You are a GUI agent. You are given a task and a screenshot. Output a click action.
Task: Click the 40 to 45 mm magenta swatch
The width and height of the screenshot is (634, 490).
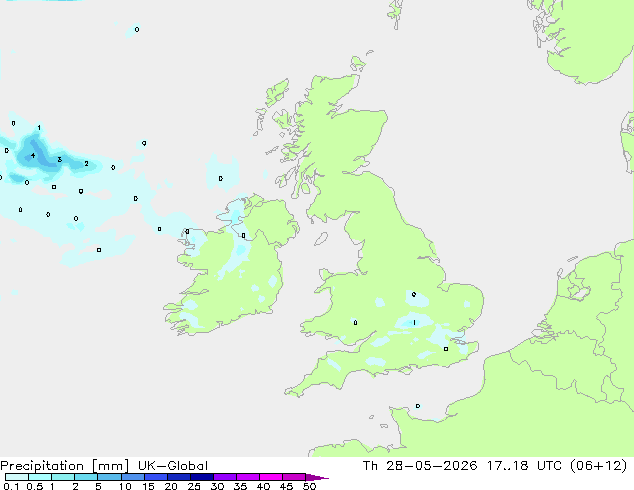click(271, 477)
